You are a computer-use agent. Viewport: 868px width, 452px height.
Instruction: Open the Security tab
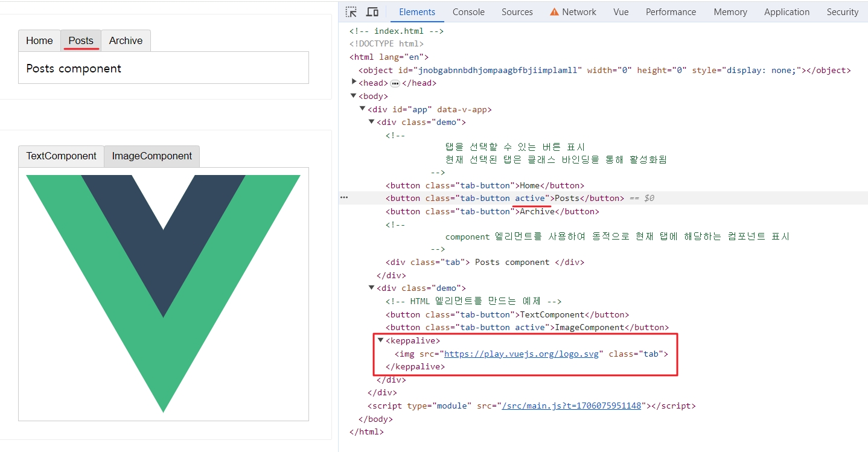click(x=843, y=11)
